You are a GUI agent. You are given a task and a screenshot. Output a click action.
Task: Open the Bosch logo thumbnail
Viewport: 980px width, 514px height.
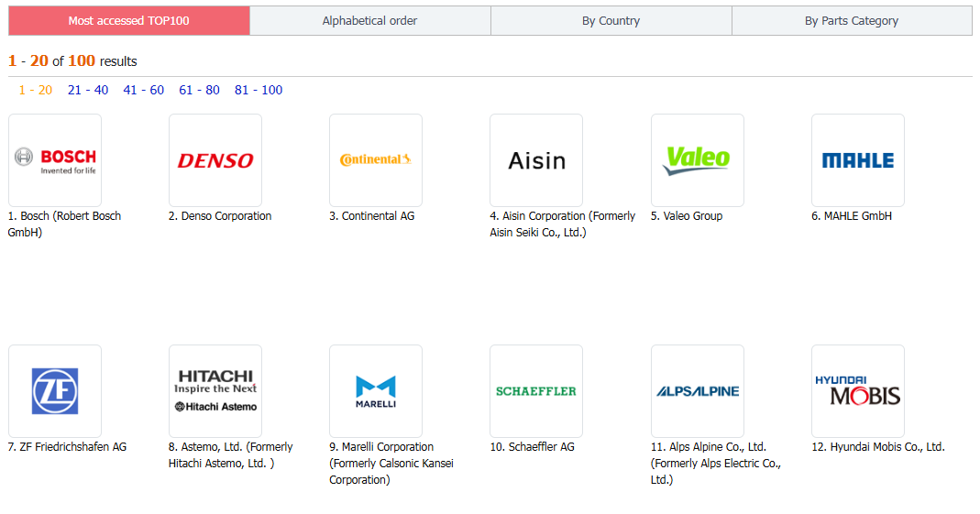pos(55,160)
